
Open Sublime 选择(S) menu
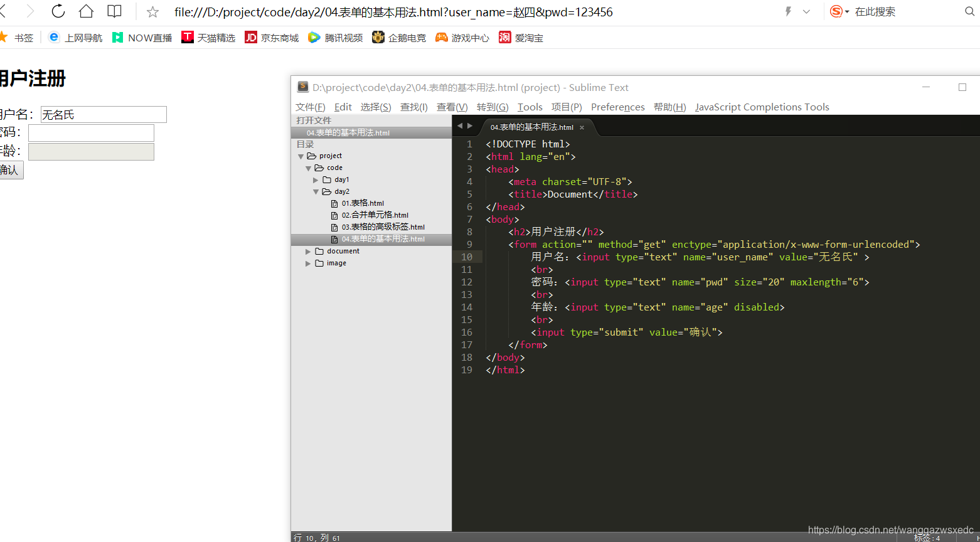tap(376, 107)
